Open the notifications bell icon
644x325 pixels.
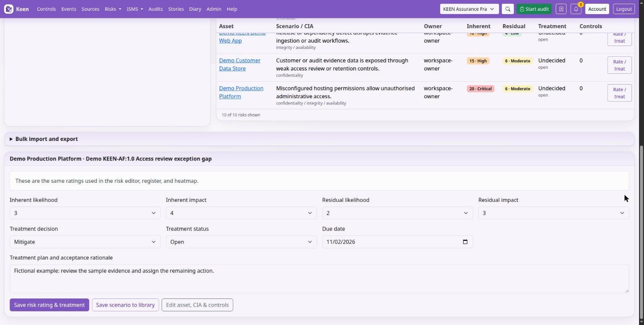coord(576,9)
